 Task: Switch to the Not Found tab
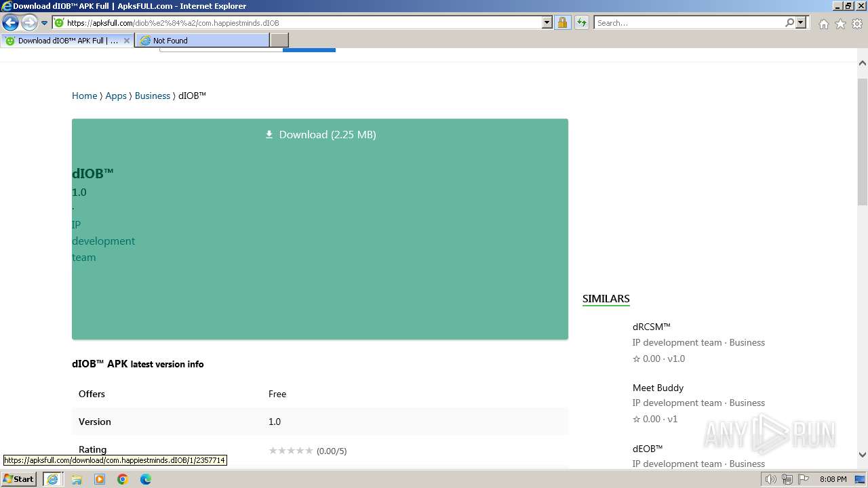202,41
